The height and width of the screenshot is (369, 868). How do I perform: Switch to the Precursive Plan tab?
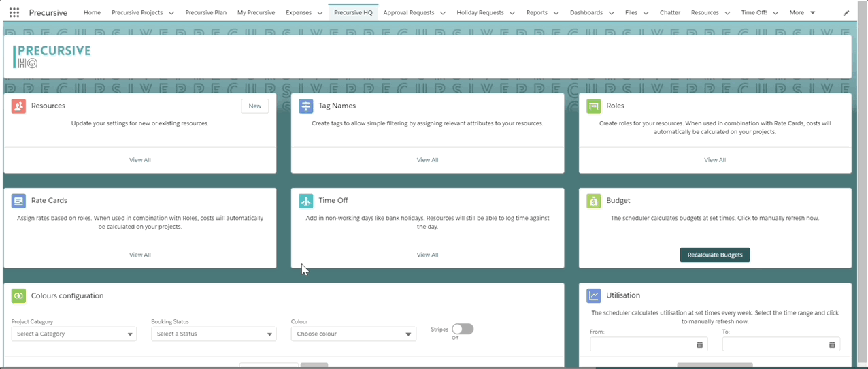click(x=205, y=12)
